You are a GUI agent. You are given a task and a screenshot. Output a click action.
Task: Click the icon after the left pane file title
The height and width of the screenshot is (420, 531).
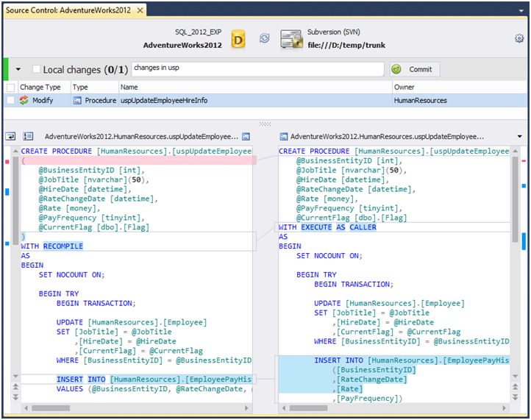[x=246, y=137]
